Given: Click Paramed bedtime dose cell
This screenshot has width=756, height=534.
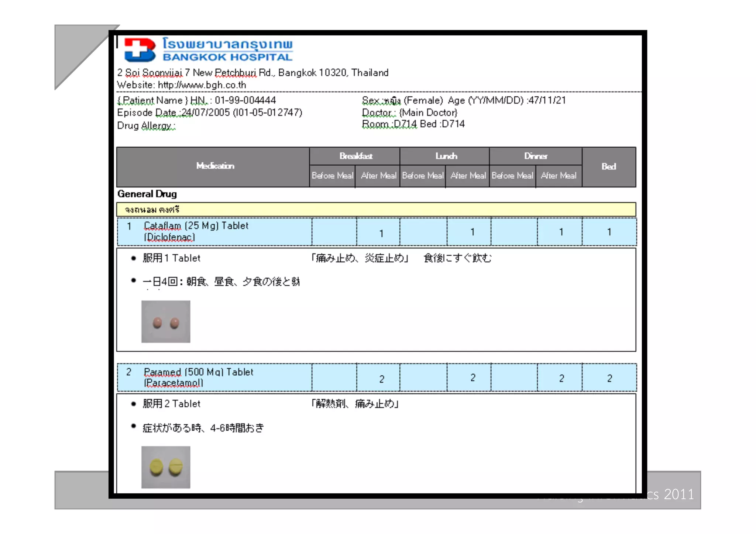Looking at the screenshot, I should tap(609, 378).
